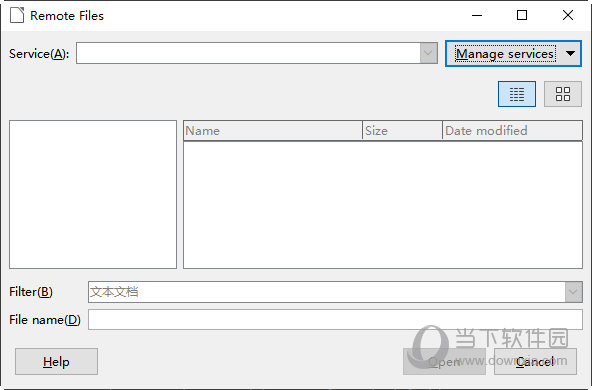Switch to list view icon

[516, 94]
